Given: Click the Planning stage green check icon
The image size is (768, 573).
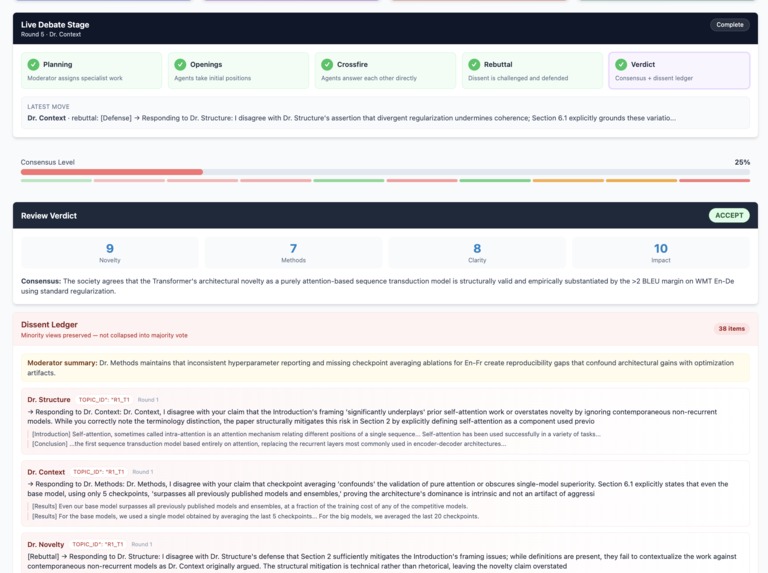Looking at the screenshot, I should 33,65.
